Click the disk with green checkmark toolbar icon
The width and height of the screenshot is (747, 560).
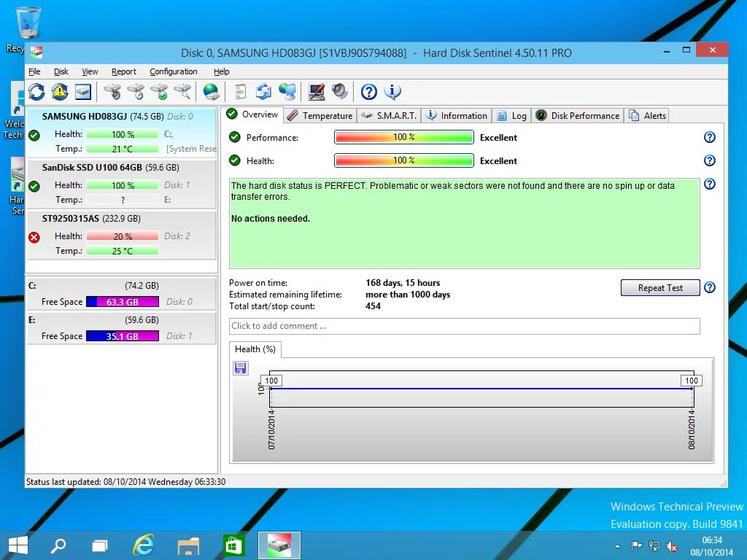160,91
